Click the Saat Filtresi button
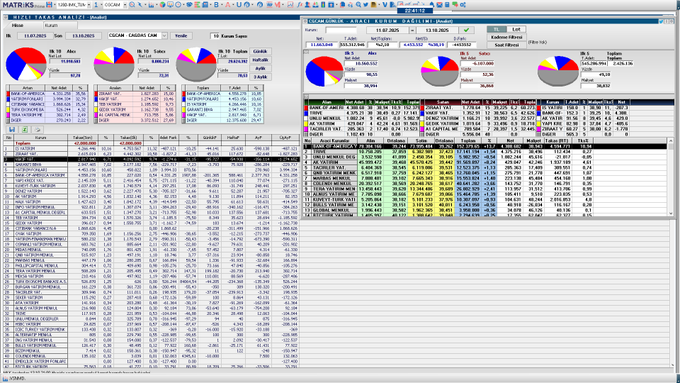This screenshot has height=383, width=680. pos(506,45)
